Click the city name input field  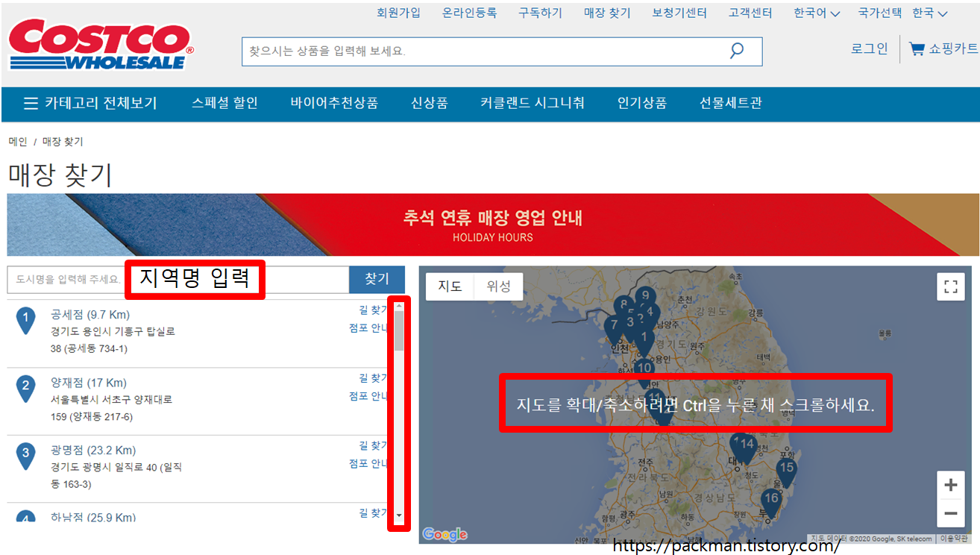[x=178, y=280]
